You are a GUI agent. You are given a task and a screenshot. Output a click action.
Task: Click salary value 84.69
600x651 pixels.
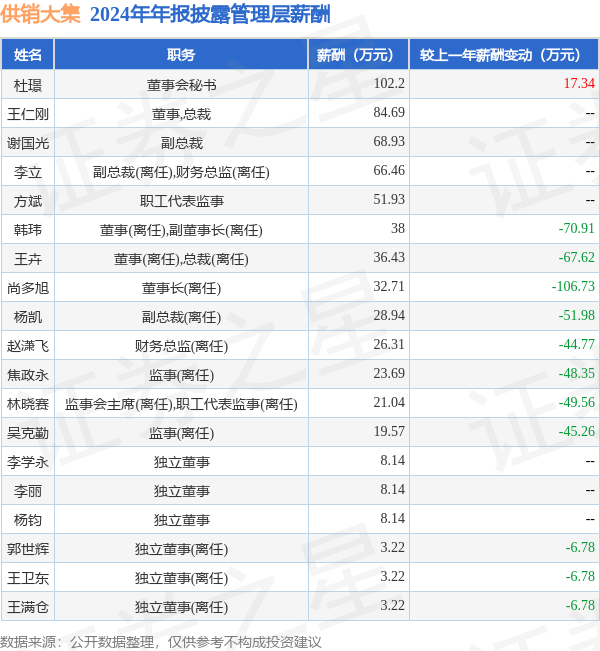389,113
